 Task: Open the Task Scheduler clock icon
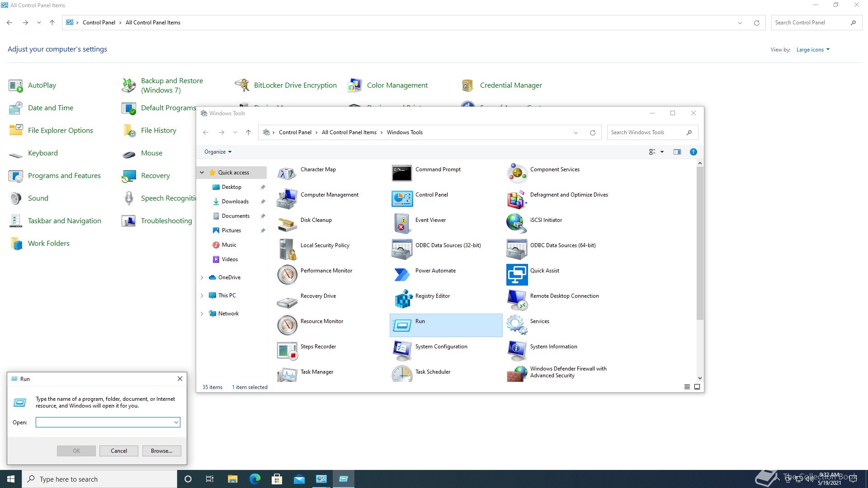pos(402,374)
